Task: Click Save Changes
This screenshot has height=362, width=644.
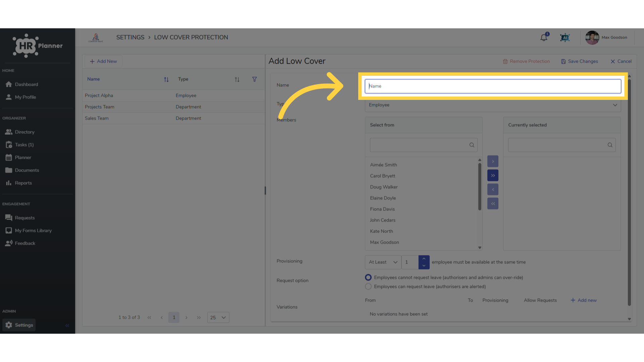Action: tap(580, 61)
